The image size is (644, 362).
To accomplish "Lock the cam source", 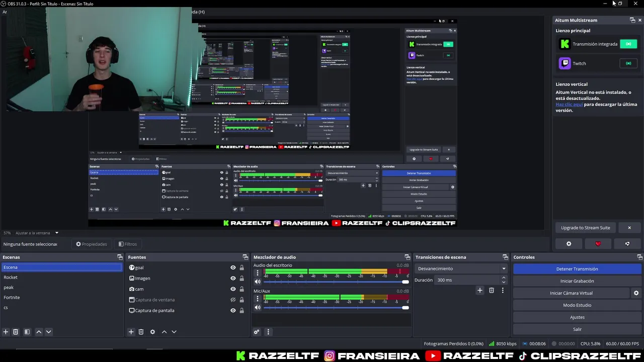I will pos(242,289).
